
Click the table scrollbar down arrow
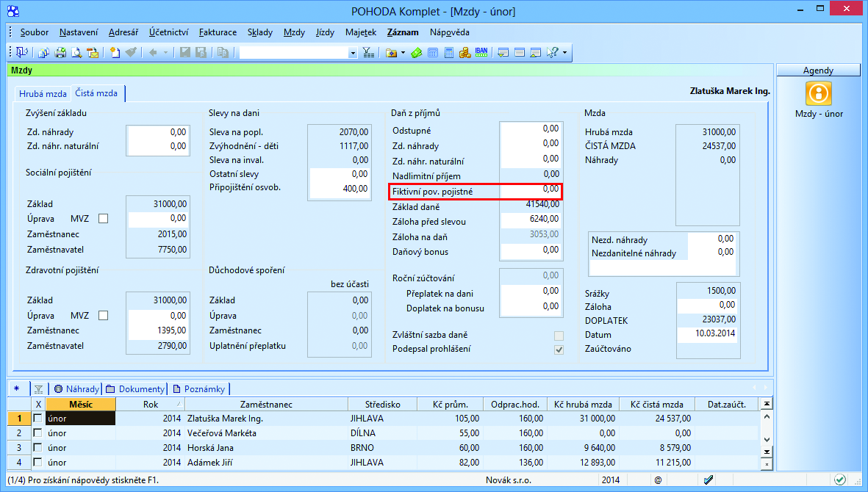pyautogui.click(x=767, y=439)
